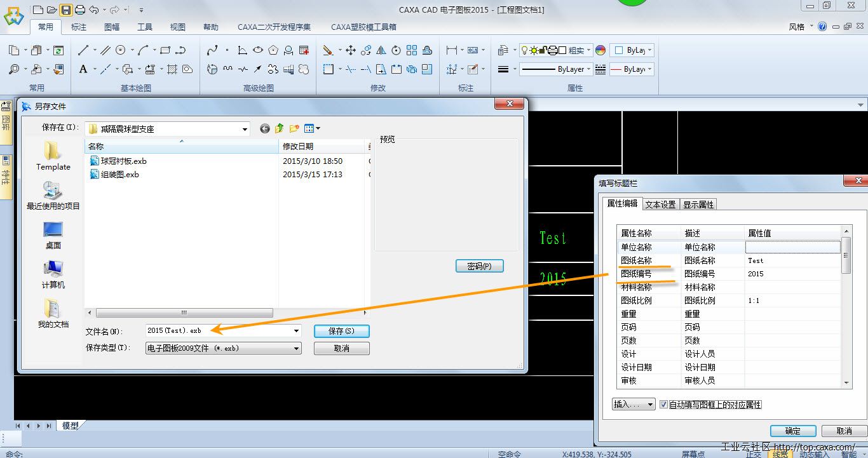Switch to the 文本设置 tab

pyautogui.click(x=660, y=205)
